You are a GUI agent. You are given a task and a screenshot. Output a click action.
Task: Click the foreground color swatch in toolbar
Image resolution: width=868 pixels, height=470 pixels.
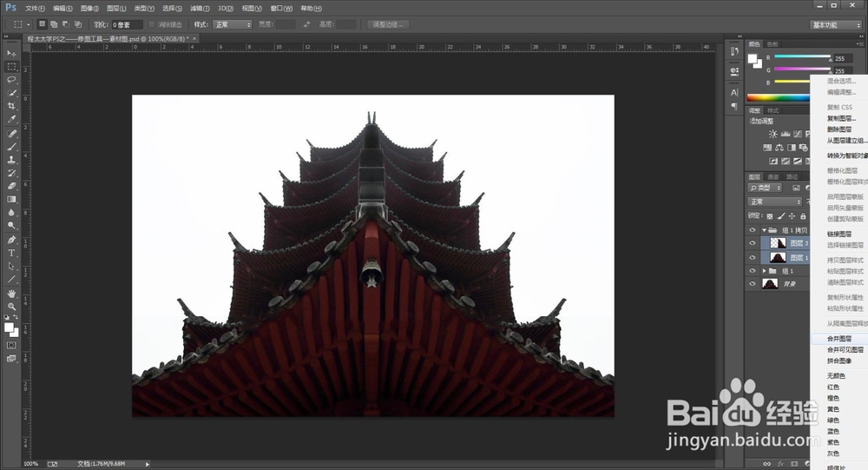(10, 328)
